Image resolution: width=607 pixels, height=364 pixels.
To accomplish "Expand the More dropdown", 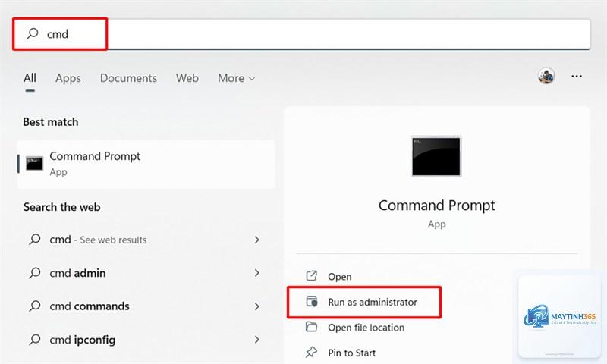I will [x=237, y=78].
